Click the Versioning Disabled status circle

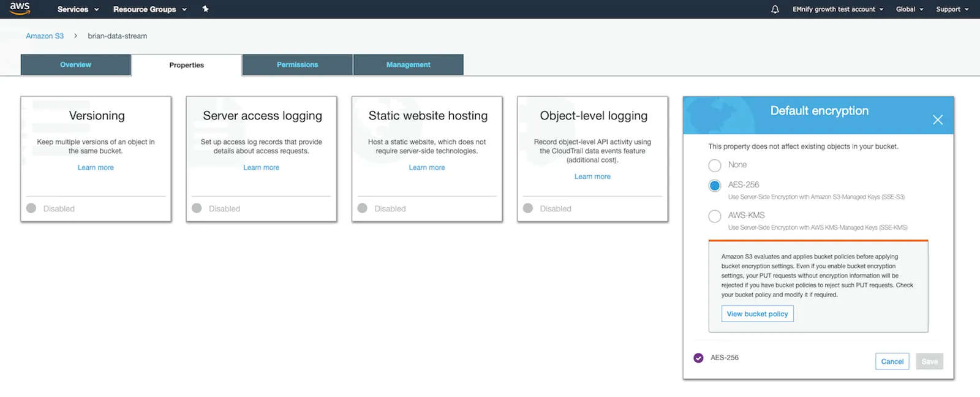click(x=31, y=208)
